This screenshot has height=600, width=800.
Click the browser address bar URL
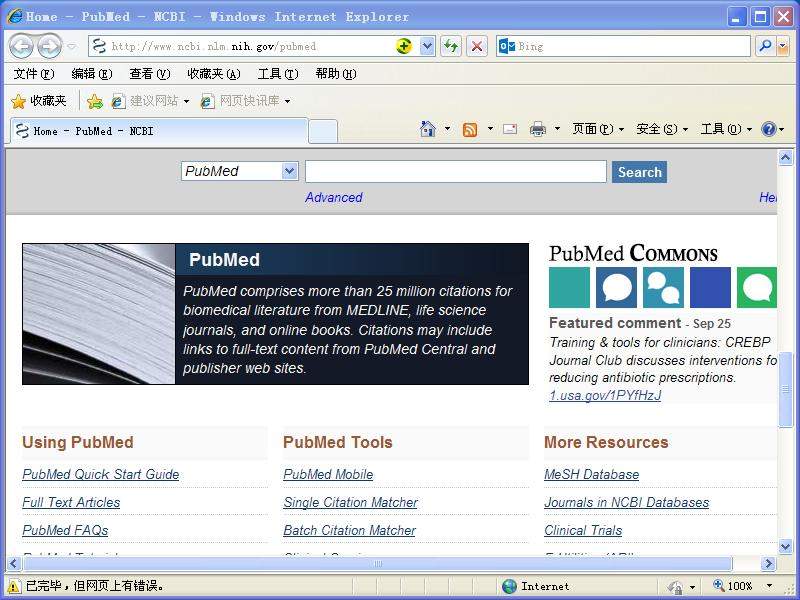coord(213,46)
